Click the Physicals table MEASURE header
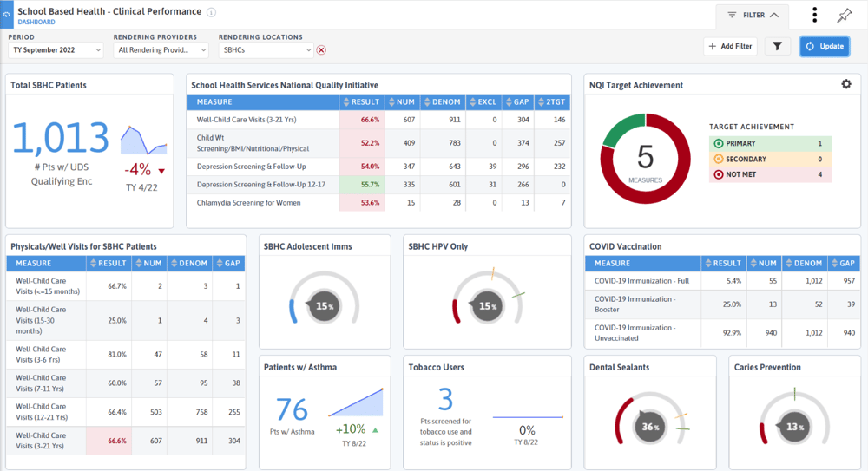 [46, 264]
